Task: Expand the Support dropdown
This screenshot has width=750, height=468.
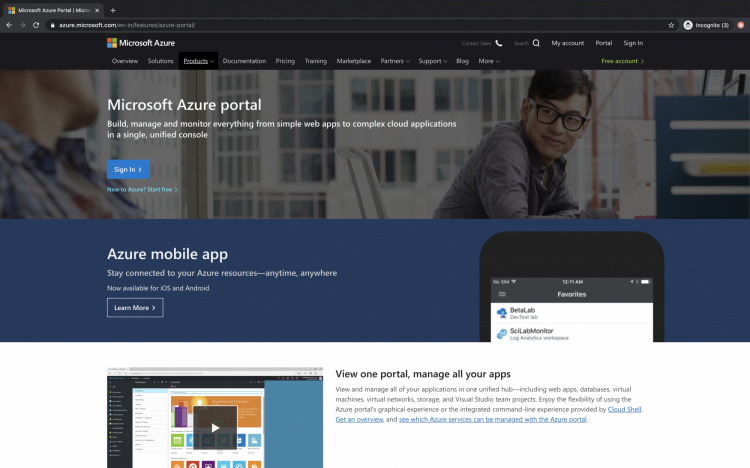Action: coord(432,61)
